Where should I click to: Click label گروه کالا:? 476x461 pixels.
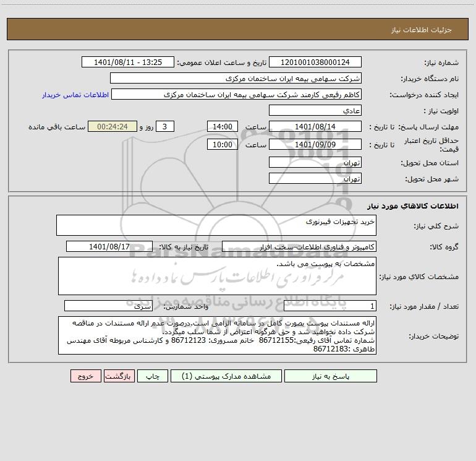[444, 247]
